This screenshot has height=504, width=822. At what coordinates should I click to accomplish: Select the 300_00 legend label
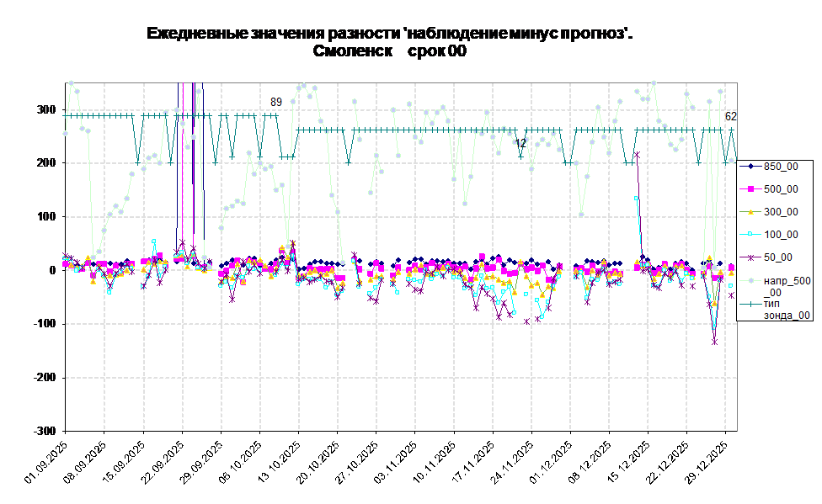click(x=781, y=212)
